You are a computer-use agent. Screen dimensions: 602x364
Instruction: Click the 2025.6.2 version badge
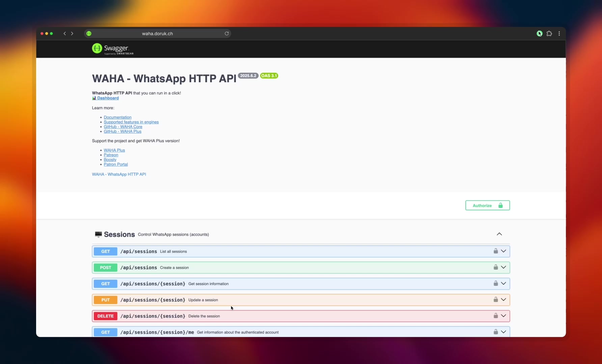(248, 76)
